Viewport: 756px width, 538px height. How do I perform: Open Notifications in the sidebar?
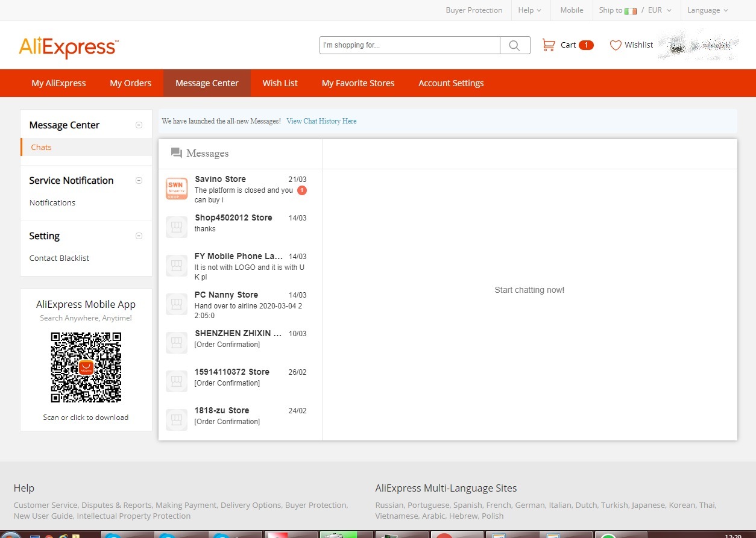(52, 202)
